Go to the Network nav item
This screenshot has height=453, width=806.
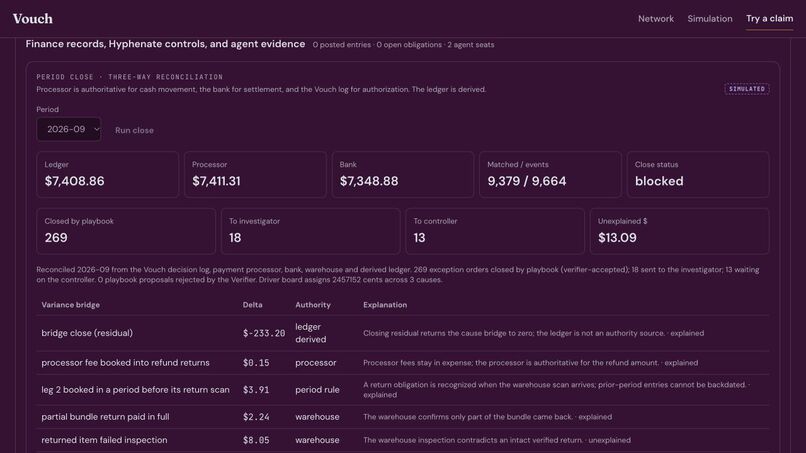coord(655,19)
